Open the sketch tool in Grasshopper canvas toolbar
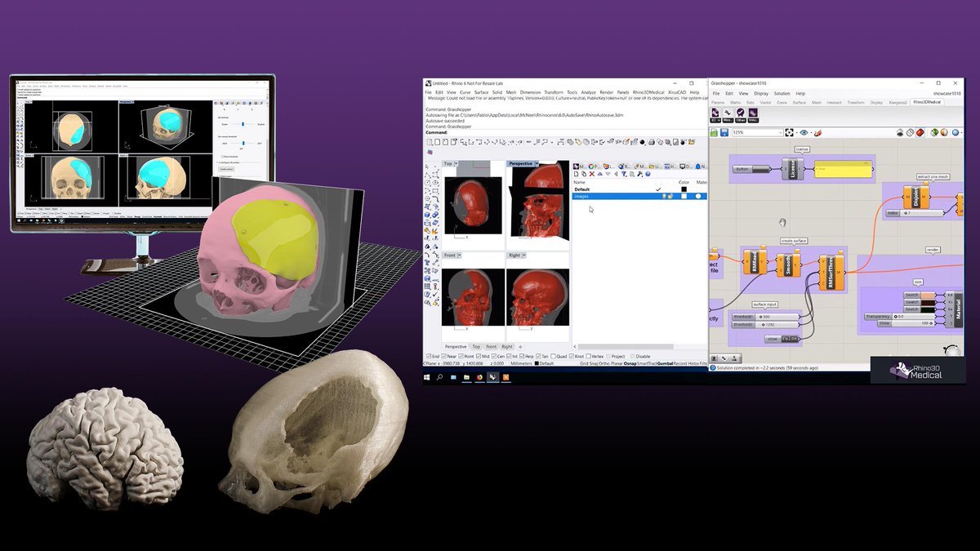 click(x=817, y=132)
